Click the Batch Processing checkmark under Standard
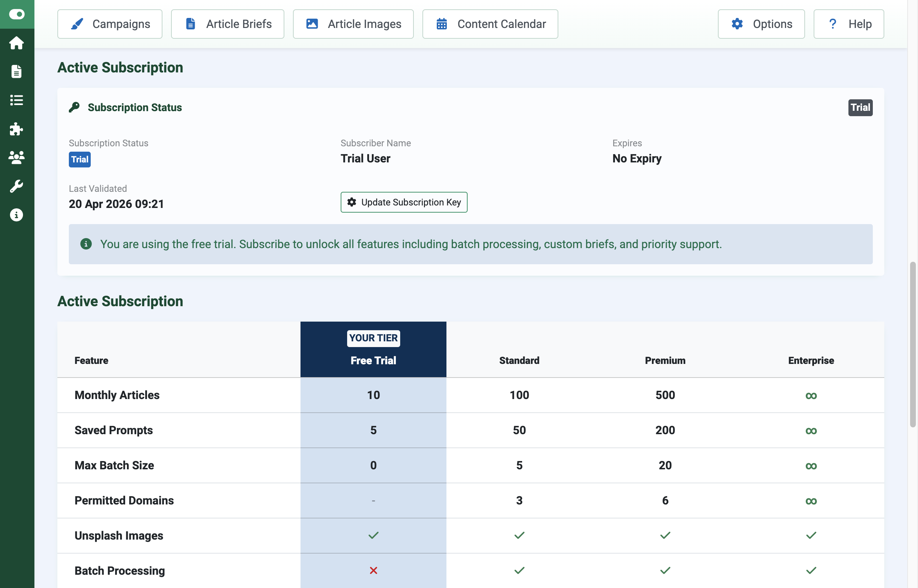 pyautogui.click(x=519, y=570)
